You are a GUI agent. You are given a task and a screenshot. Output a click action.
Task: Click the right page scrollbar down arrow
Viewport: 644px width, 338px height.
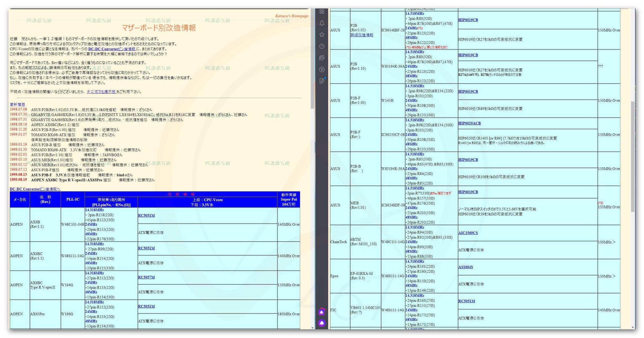tap(633, 328)
